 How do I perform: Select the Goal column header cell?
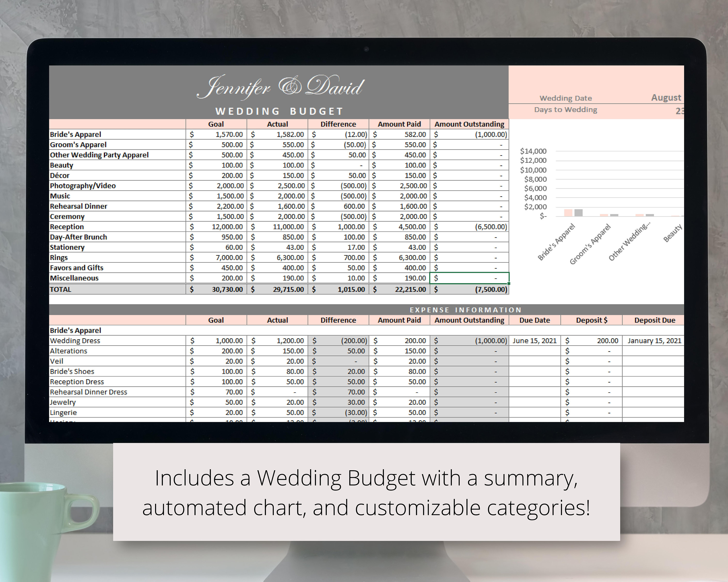click(x=216, y=124)
